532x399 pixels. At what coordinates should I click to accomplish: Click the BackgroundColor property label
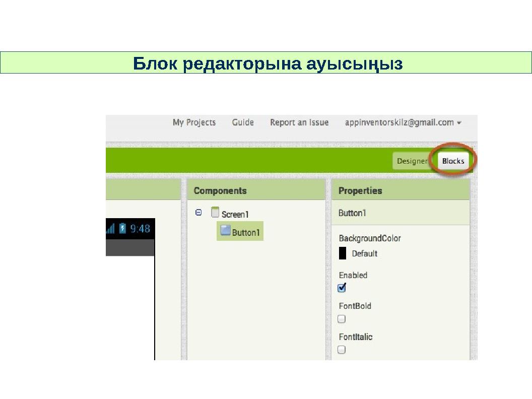point(370,238)
